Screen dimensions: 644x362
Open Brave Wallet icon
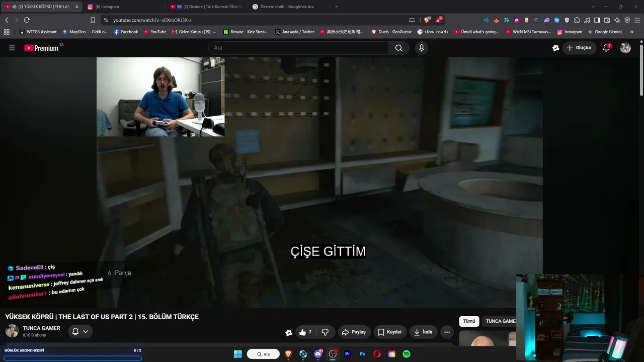tap(607, 20)
